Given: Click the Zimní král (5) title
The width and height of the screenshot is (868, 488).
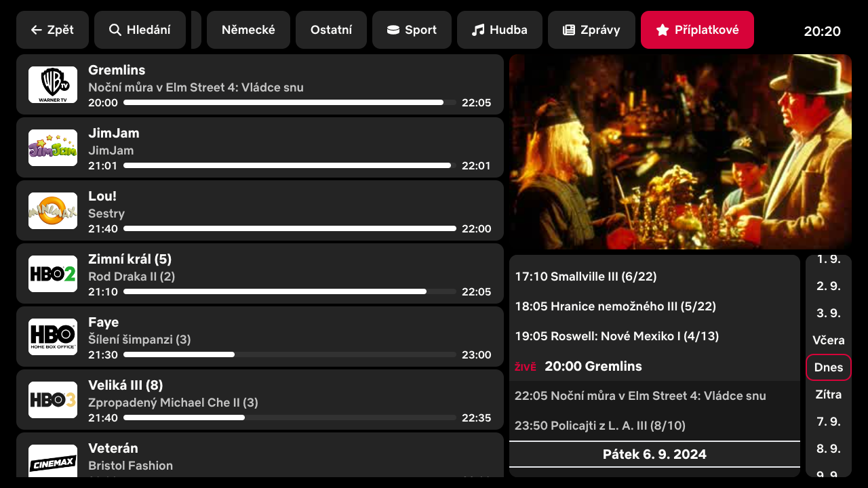Looking at the screenshot, I should click(130, 259).
